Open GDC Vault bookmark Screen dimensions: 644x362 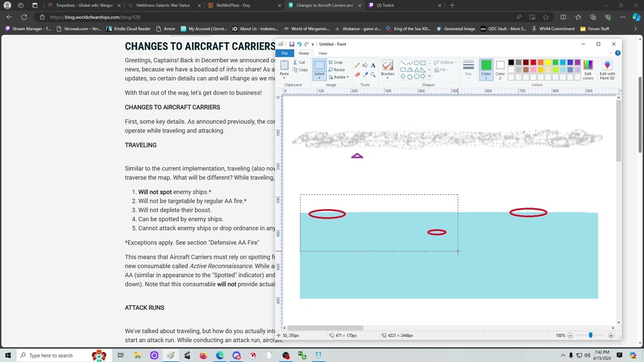503,29
